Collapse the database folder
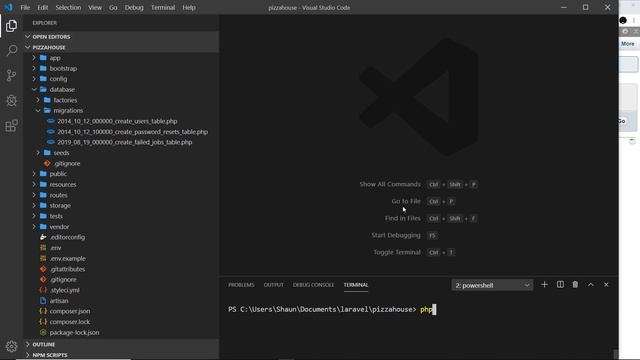 pos(62,89)
